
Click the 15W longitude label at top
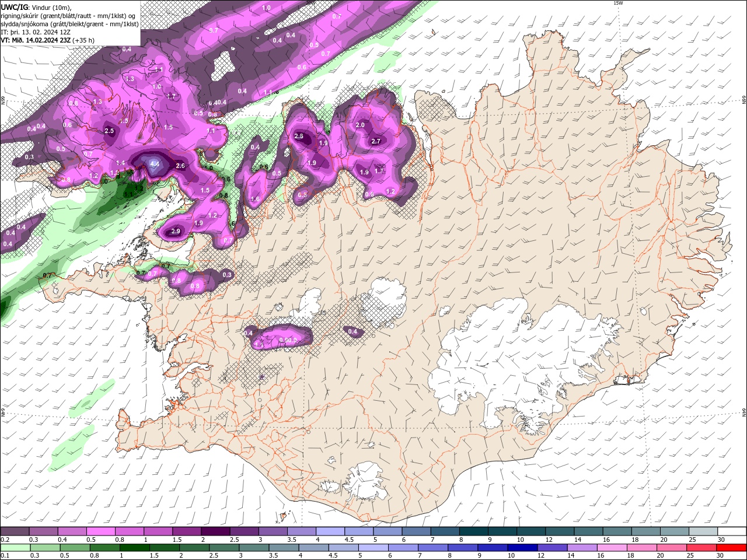tap(618, 3)
